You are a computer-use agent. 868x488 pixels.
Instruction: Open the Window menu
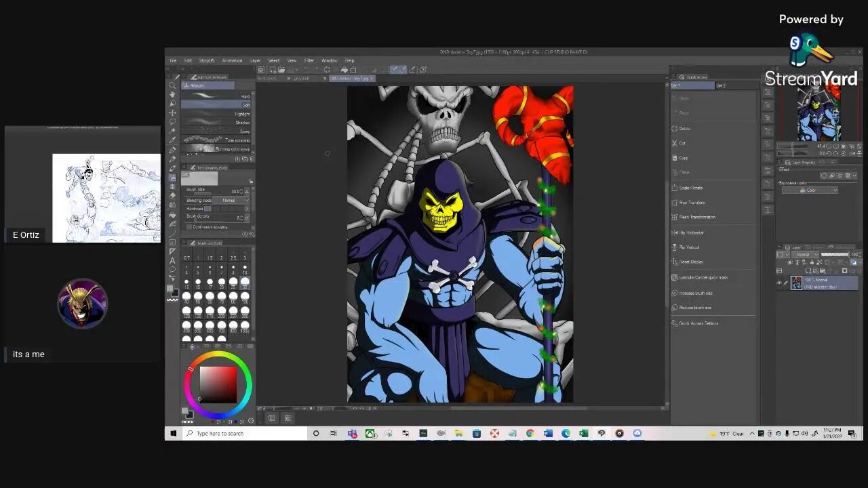pos(329,60)
